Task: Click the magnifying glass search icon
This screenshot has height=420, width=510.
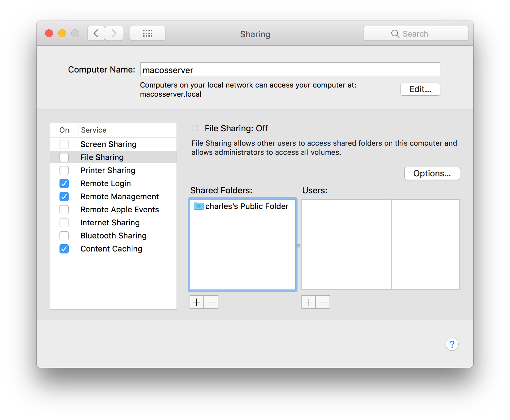Action: click(395, 34)
